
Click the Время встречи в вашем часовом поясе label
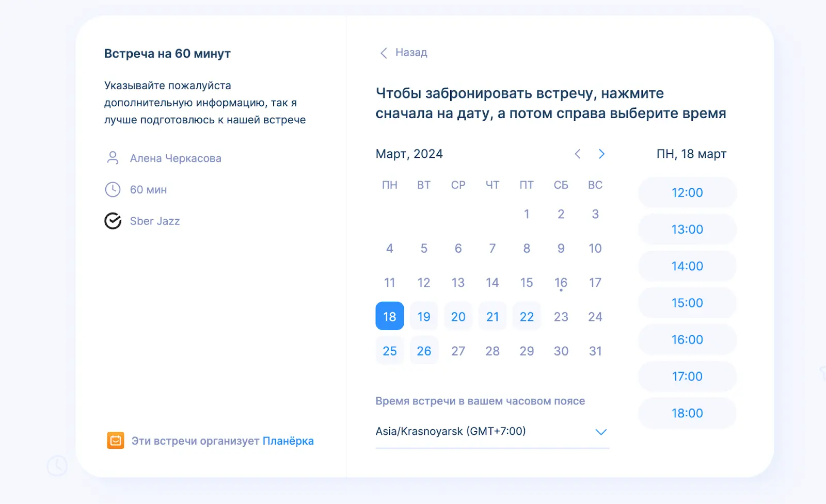(480, 401)
